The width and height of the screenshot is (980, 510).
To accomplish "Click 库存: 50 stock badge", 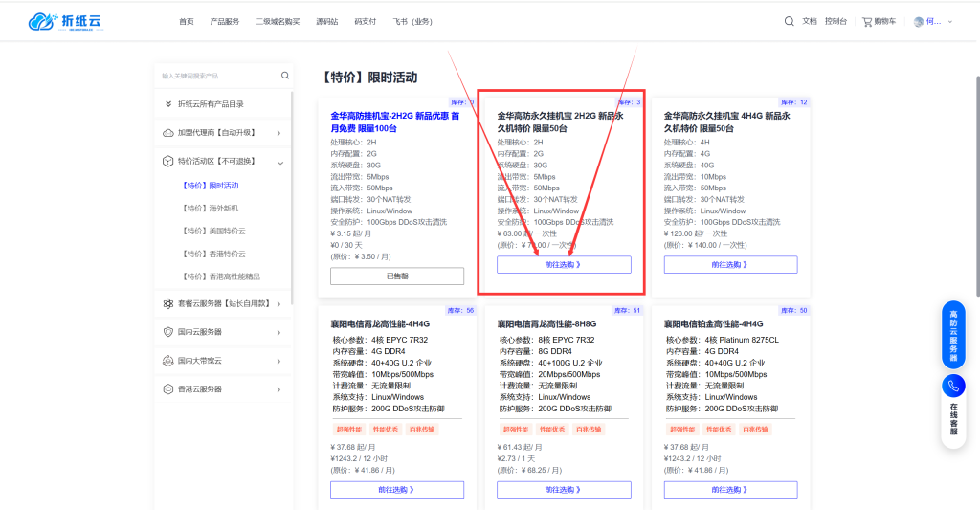I will coord(793,310).
